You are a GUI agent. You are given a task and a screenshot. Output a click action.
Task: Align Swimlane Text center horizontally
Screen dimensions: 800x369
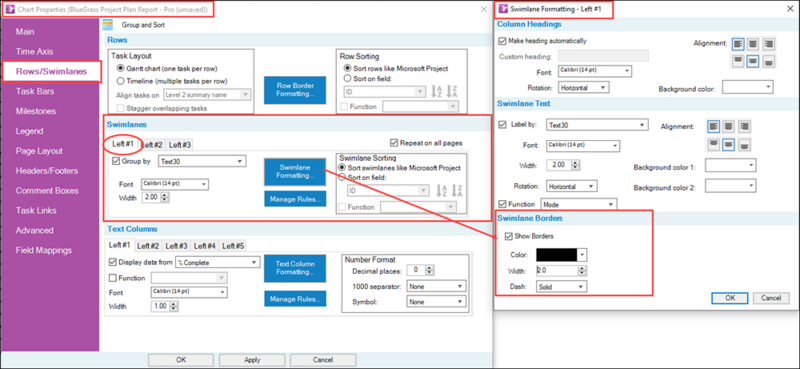tap(729, 126)
